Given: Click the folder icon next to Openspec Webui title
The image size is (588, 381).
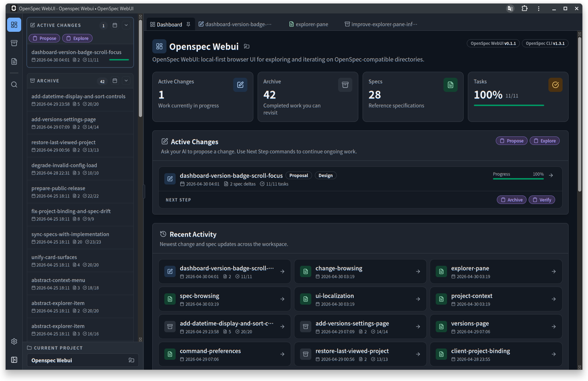Looking at the screenshot, I should [247, 46].
